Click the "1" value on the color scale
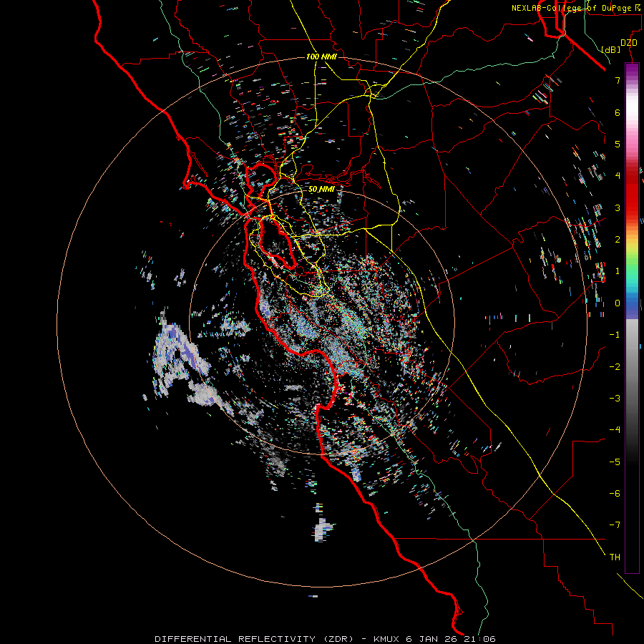Image resolution: width=644 pixels, height=644 pixels. tap(618, 271)
